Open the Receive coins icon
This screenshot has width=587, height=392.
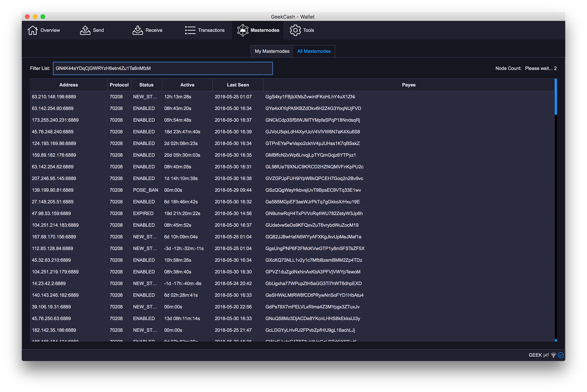click(x=138, y=30)
